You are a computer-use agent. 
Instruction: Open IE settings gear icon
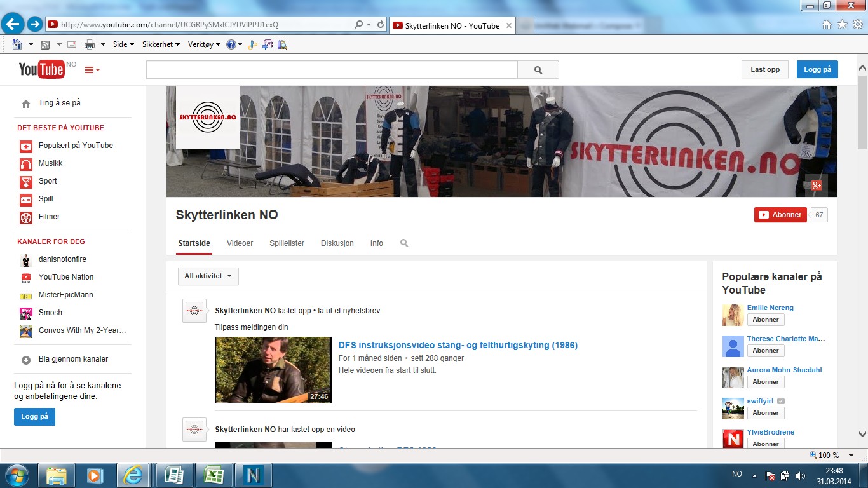[858, 25]
